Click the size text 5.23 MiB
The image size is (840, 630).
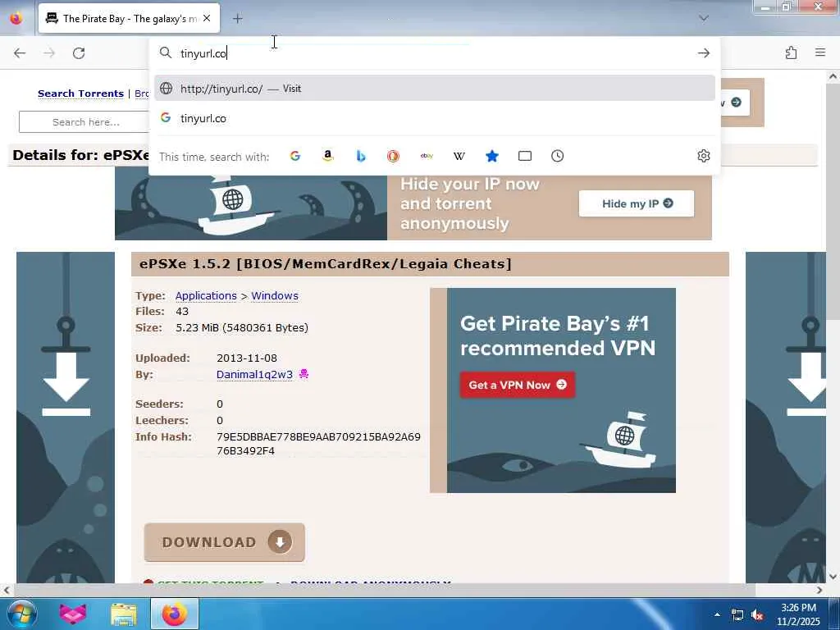[242, 327]
